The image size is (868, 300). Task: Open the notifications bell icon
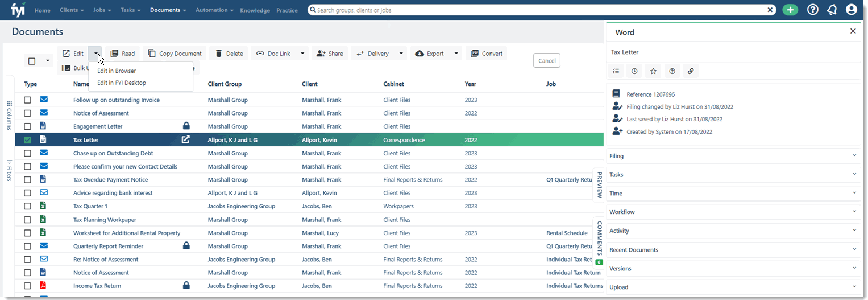[832, 10]
